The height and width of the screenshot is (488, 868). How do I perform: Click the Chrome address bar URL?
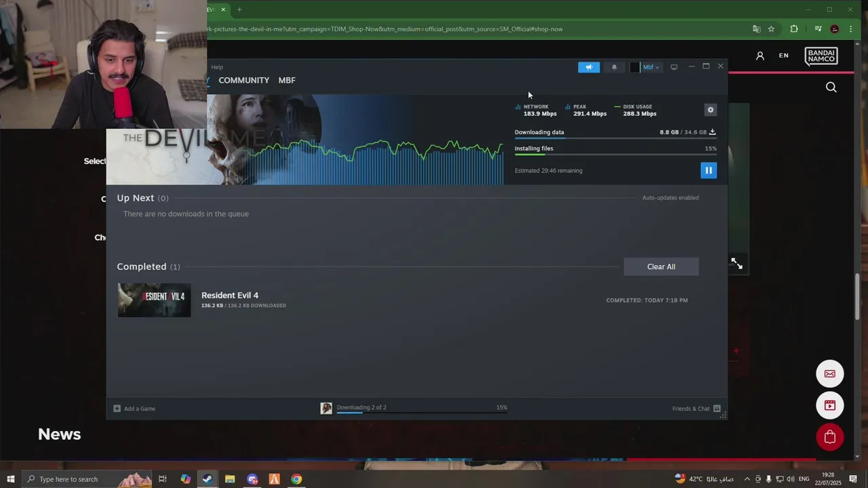pos(385,29)
